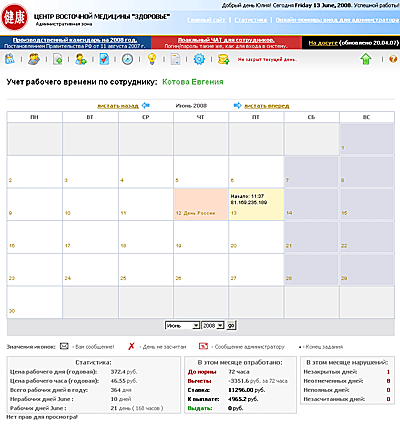
Task: Go home using the green house arrow
Action: [366, 59]
